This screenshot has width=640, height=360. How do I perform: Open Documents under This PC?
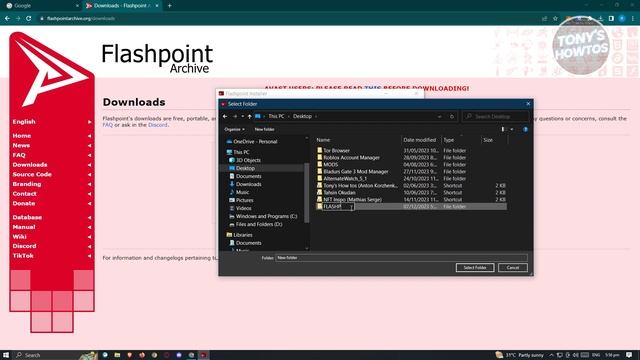pyautogui.click(x=248, y=176)
